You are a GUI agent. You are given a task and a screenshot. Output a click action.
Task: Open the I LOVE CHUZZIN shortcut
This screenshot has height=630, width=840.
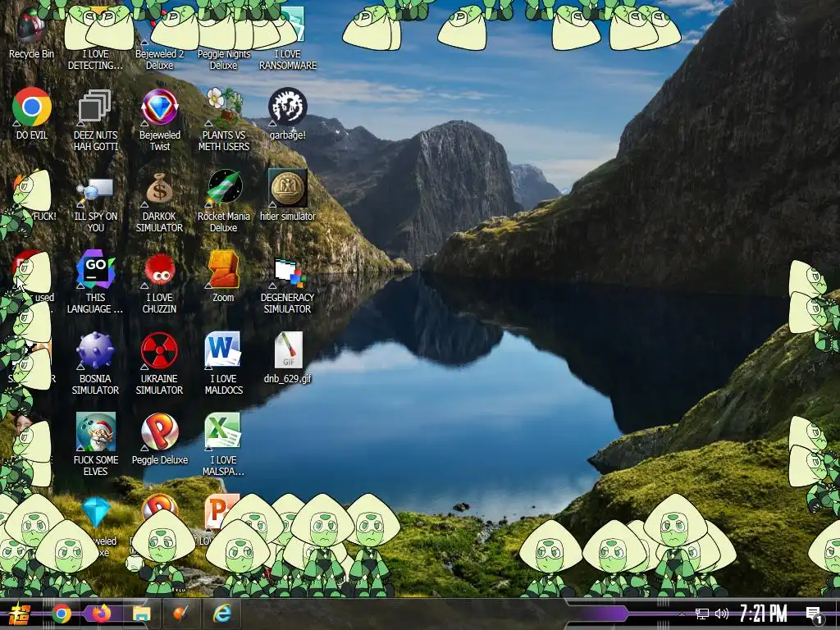coord(160,283)
